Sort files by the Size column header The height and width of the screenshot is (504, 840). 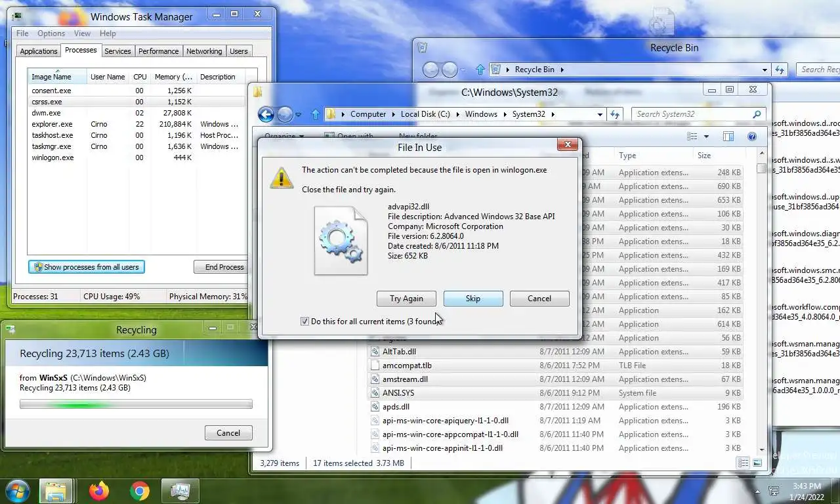(x=718, y=156)
